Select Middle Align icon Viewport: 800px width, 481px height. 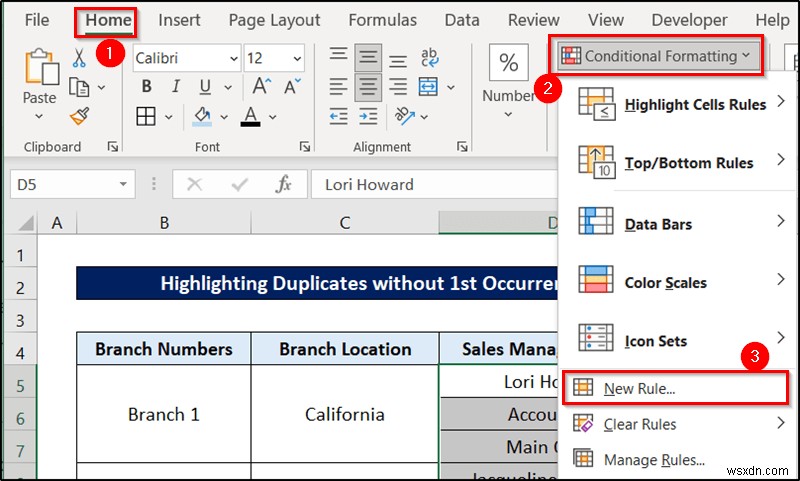(368, 58)
